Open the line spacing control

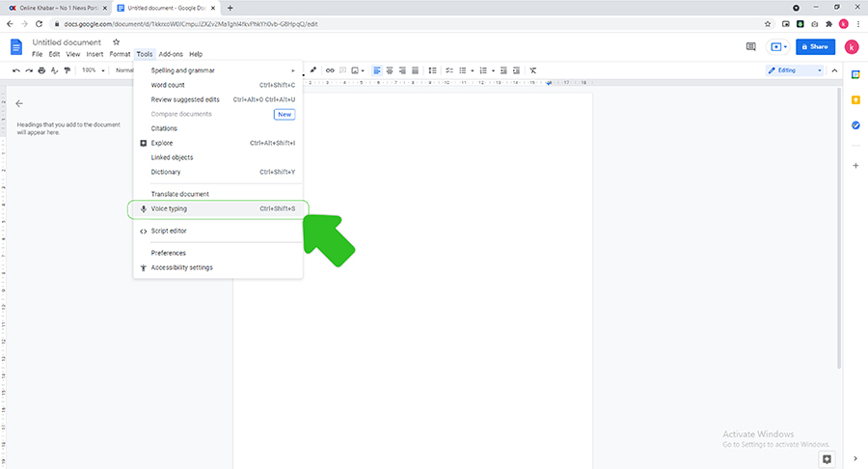tap(432, 70)
